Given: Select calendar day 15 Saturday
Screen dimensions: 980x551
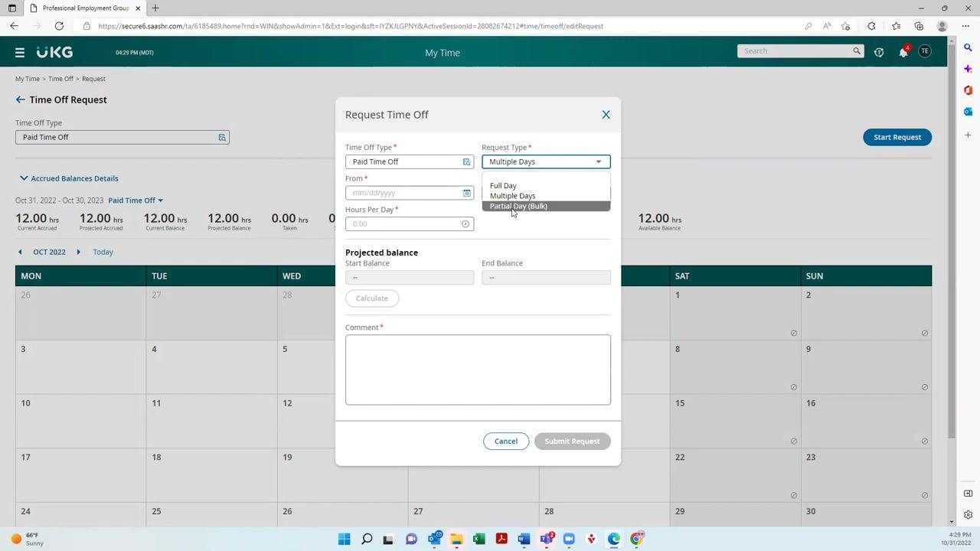Looking at the screenshot, I should pyautogui.click(x=735, y=421).
